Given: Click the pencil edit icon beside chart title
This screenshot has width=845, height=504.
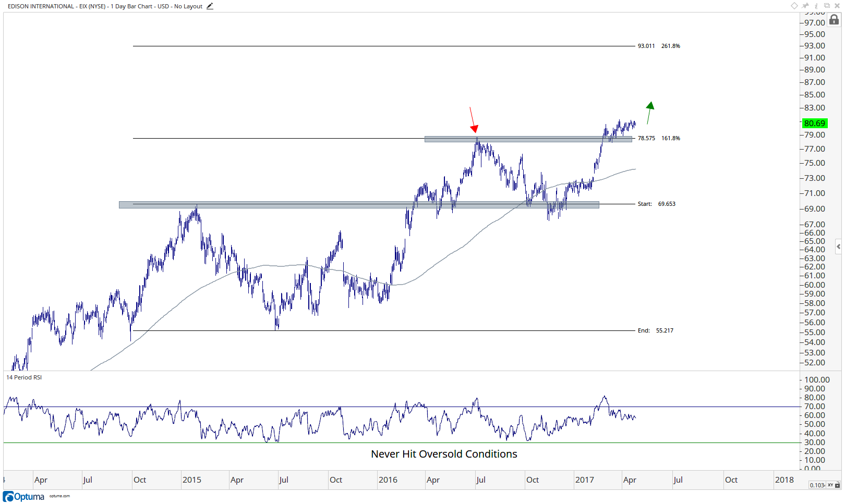Looking at the screenshot, I should pos(210,6).
